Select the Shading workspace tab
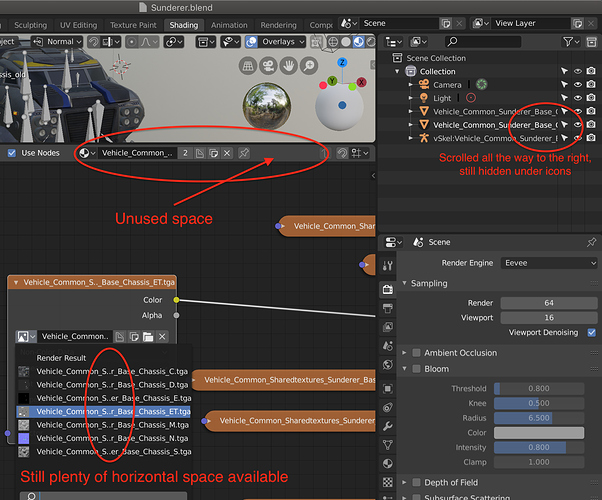The image size is (602, 500). pos(184,25)
